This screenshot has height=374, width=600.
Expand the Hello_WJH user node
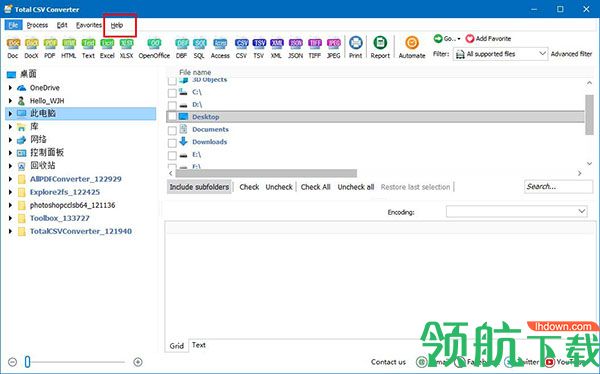click(10, 101)
